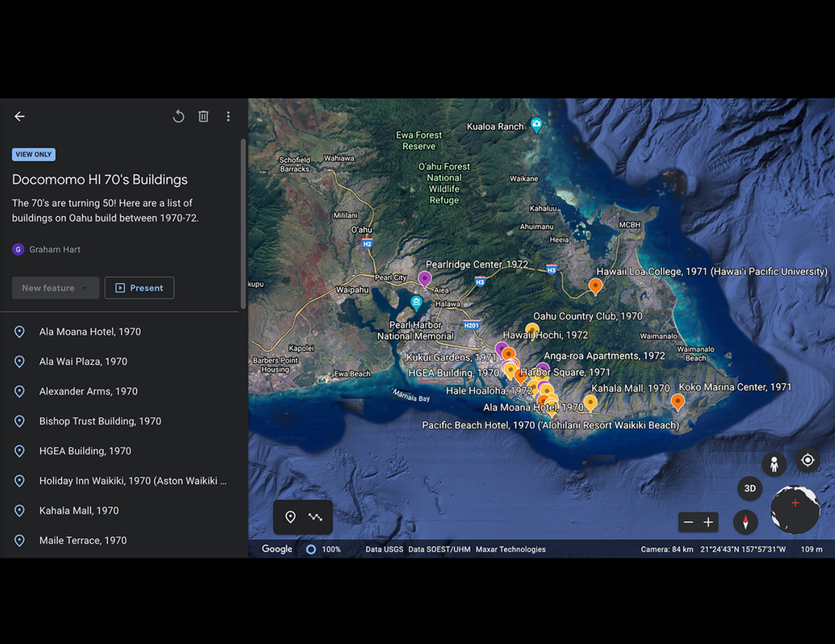The image size is (835, 644).
Task: Open the three-dot more options menu
Action: pyautogui.click(x=228, y=116)
